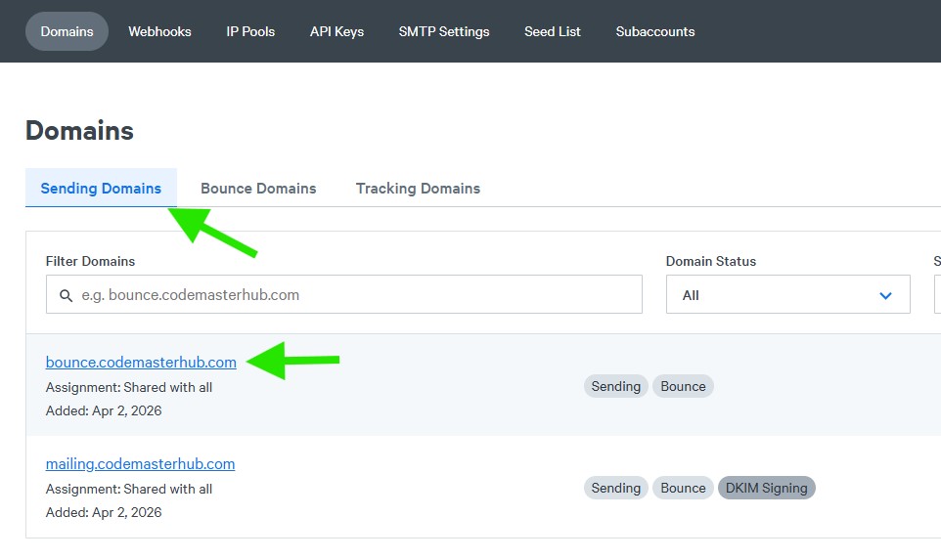Type in the Filter Domains search field
Viewport: 941px width, 560px height.
[352, 295]
